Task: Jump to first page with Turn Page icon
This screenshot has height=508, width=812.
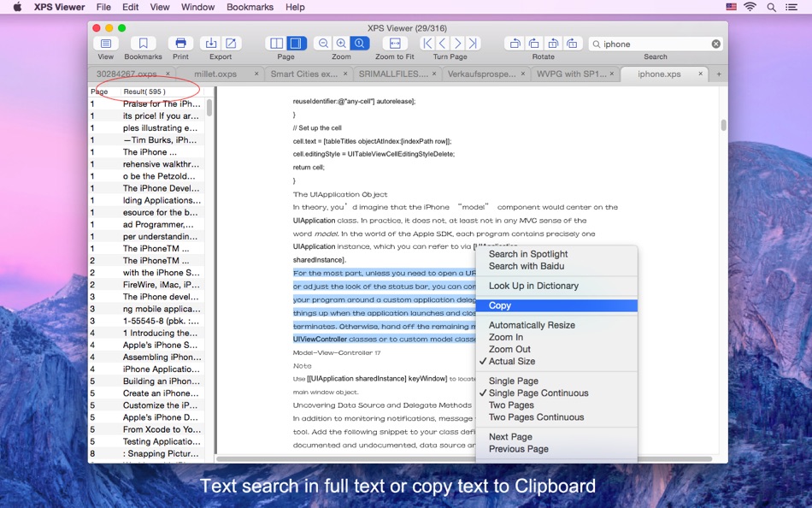Action: 427,44
